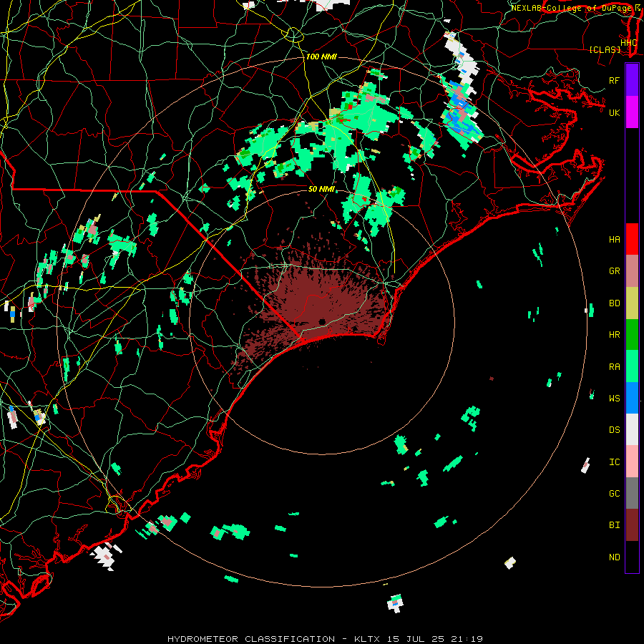Click the HHC product code text
Screen dimensions: 644x644
point(629,43)
